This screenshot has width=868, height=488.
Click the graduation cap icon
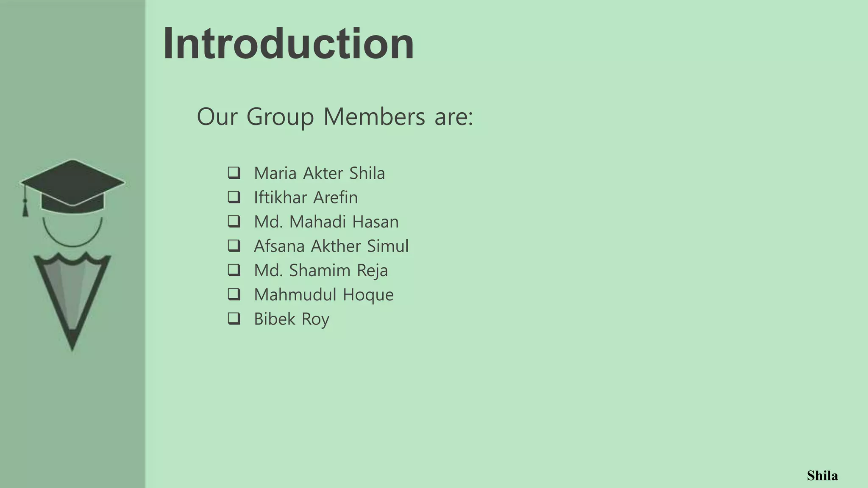pos(72,187)
